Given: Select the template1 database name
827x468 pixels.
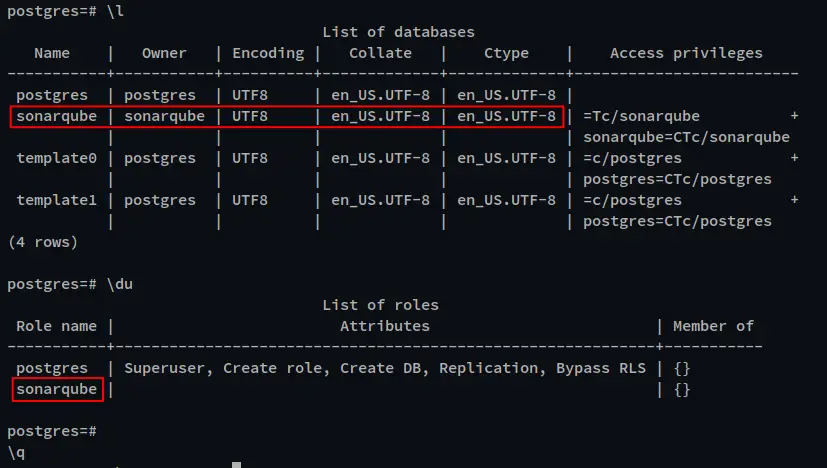Looking at the screenshot, I should point(56,200).
